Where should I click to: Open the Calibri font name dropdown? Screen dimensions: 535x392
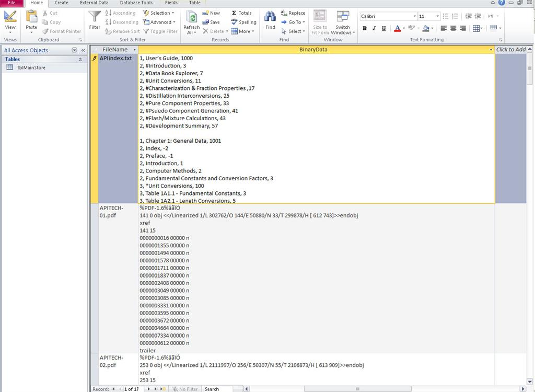(414, 16)
